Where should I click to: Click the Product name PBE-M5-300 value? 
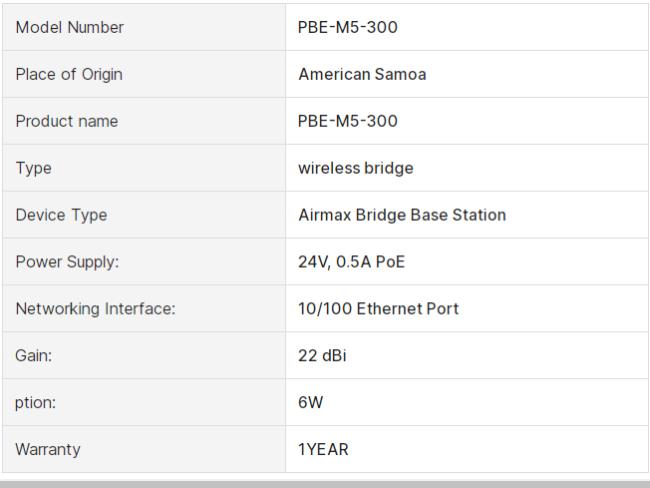(x=348, y=121)
